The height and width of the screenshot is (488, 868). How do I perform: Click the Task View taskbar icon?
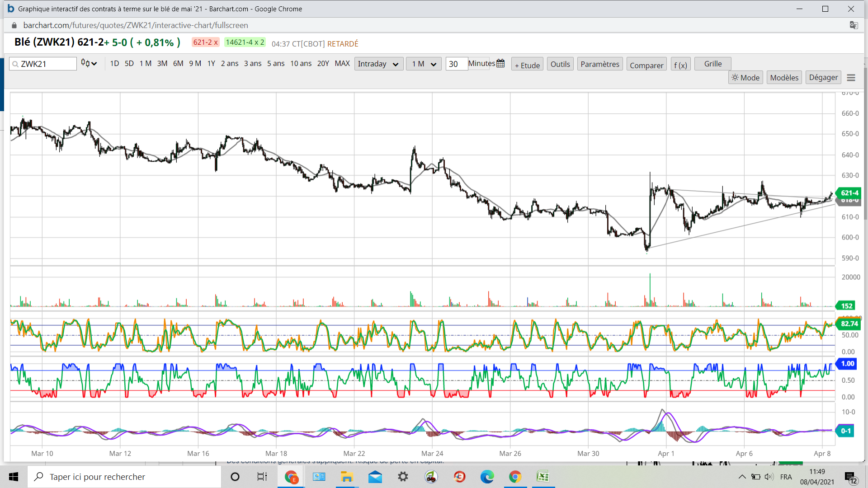[x=262, y=477]
